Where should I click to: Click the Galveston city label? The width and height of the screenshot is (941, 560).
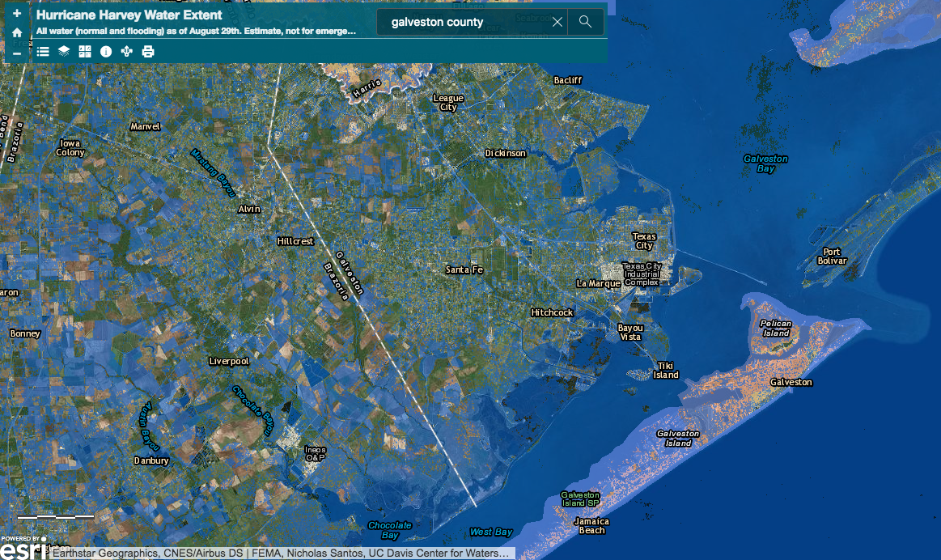pyautogui.click(x=791, y=382)
